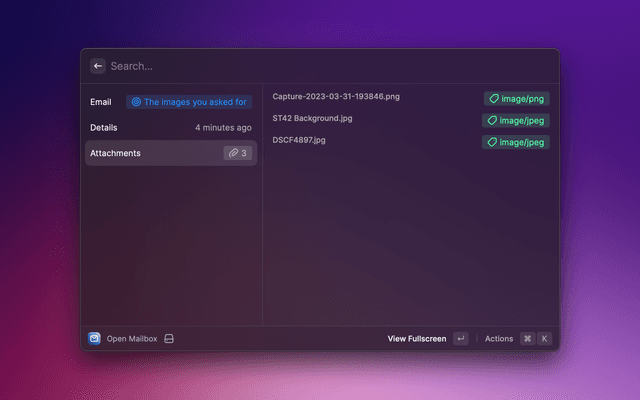
Task: Click the Return key icon
Action: pyautogui.click(x=460, y=339)
